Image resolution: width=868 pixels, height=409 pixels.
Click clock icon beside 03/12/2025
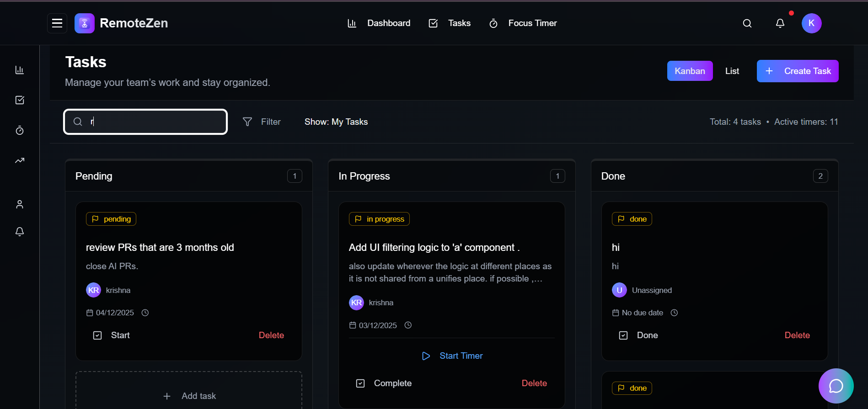[x=408, y=325]
